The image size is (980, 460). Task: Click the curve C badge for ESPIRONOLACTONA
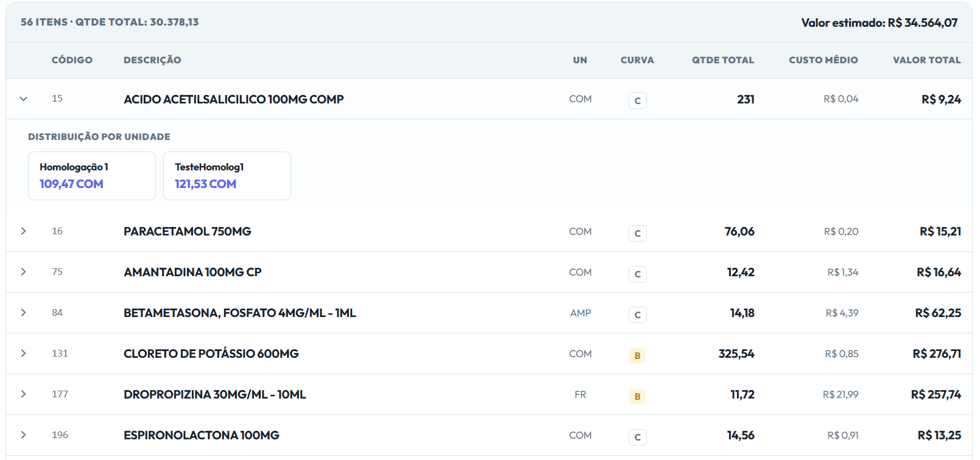(637, 437)
